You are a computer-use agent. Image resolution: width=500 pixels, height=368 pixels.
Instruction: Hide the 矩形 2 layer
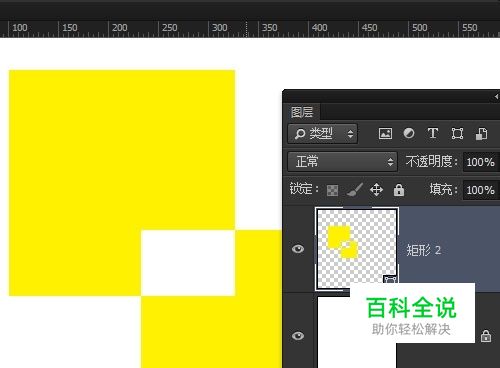298,249
